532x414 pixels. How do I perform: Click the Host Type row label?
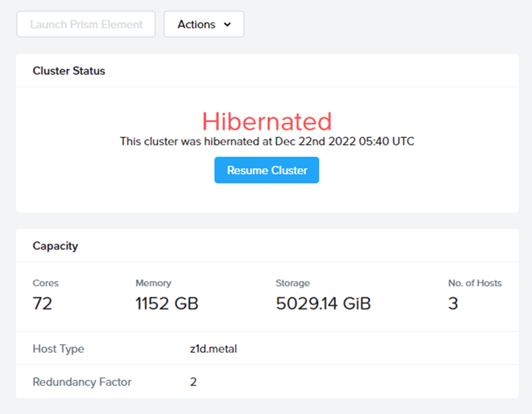59,349
